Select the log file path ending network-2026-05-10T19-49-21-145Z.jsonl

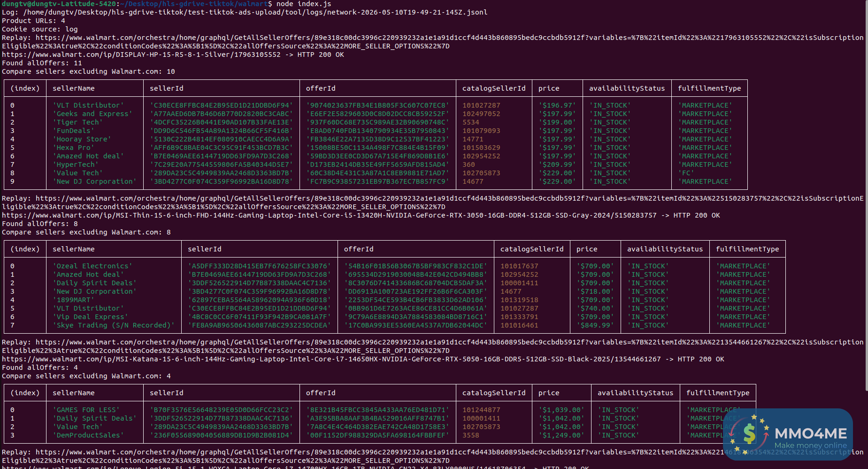coord(255,12)
